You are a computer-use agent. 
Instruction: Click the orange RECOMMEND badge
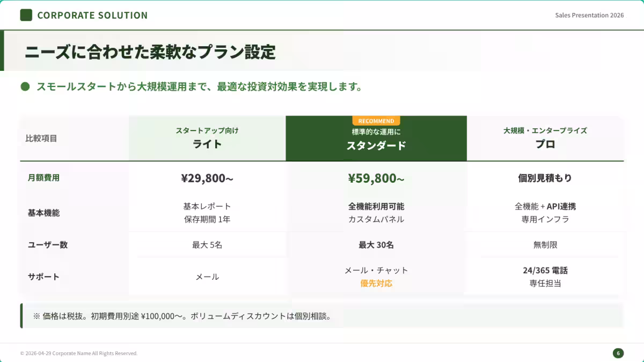click(x=376, y=121)
